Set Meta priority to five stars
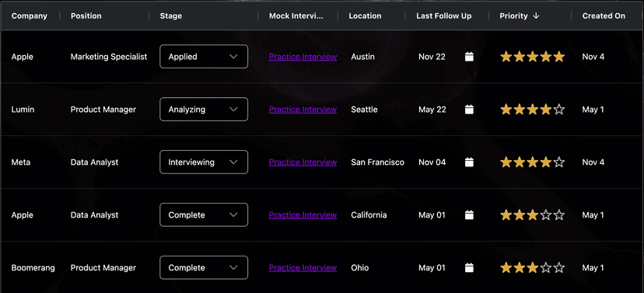 tap(559, 162)
